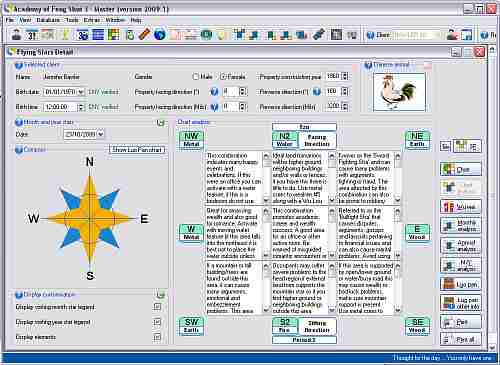Toggle Display visiting month star legend checkbox
The image size is (500, 365).
157,307
